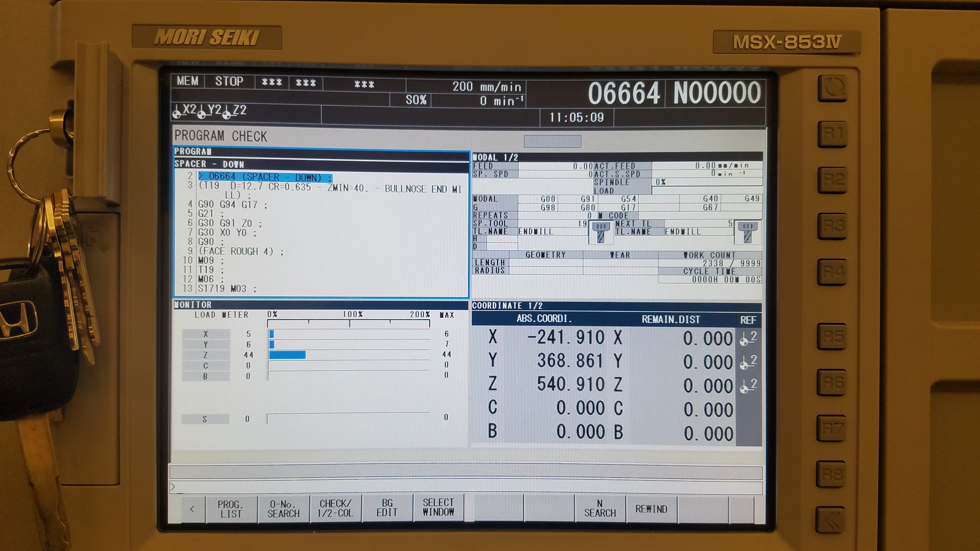Viewport: 980px width, 551px height.
Task: Select the Y absolute coordinate 368.861
Action: pyautogui.click(x=570, y=361)
